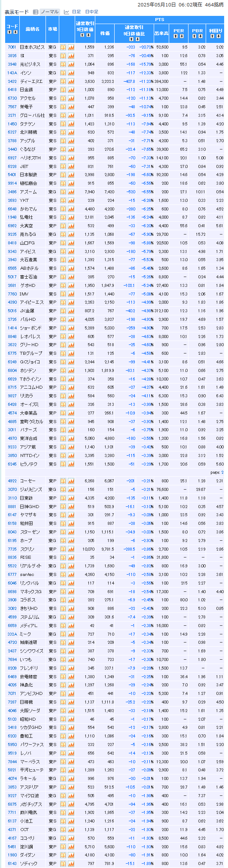The width and height of the screenshot is (228, 868).
Task: Open the book icon for レオパレス
Action: [x=63, y=336]
